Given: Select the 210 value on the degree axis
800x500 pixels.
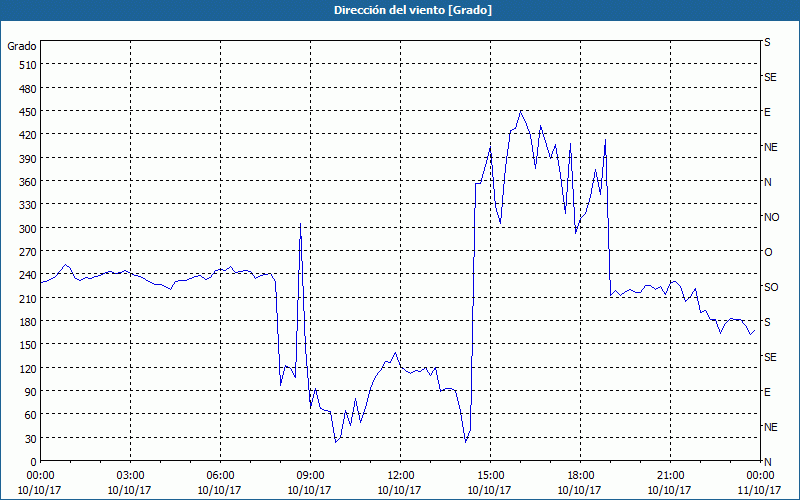Looking at the screenshot, I should click(x=28, y=298).
